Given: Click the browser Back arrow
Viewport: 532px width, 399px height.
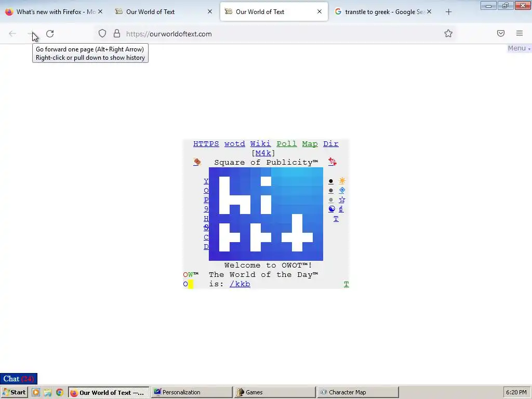Looking at the screenshot, I should pyautogui.click(x=12, y=34).
